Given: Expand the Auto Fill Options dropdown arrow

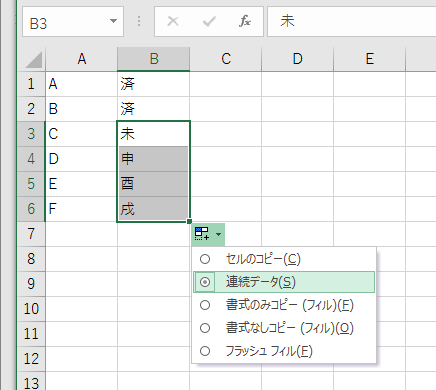Looking at the screenshot, I should (x=218, y=234).
